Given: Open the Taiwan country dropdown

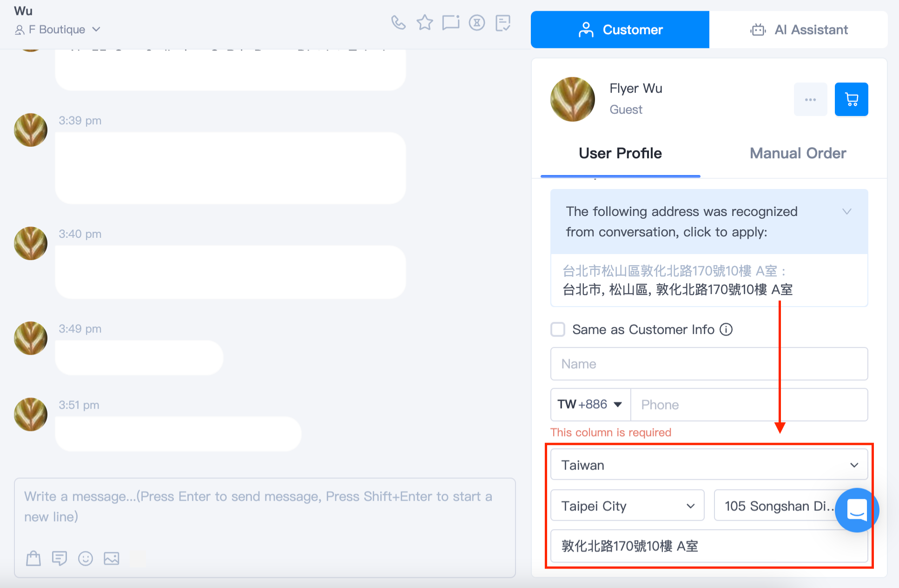Looking at the screenshot, I should (709, 464).
